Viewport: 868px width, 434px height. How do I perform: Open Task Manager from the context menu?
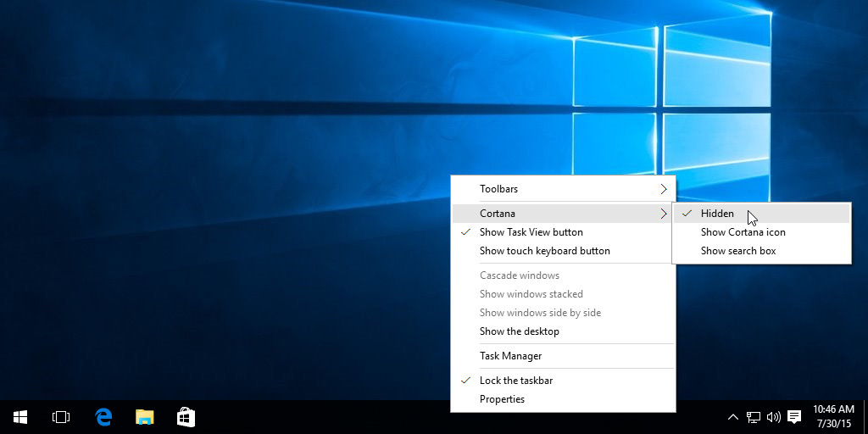[x=564, y=356]
